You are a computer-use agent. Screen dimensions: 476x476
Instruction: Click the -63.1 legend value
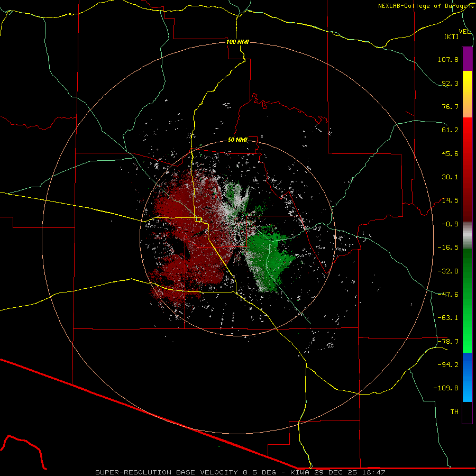click(448, 318)
